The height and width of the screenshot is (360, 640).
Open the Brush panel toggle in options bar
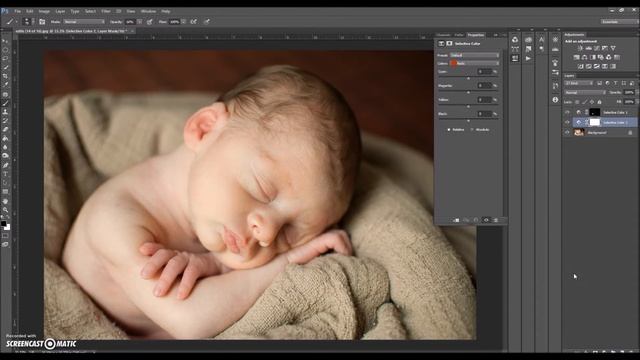42,22
